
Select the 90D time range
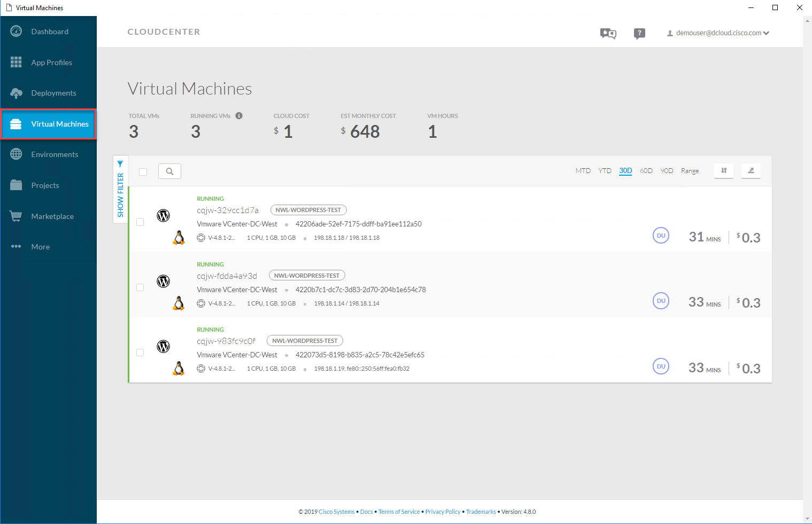667,171
